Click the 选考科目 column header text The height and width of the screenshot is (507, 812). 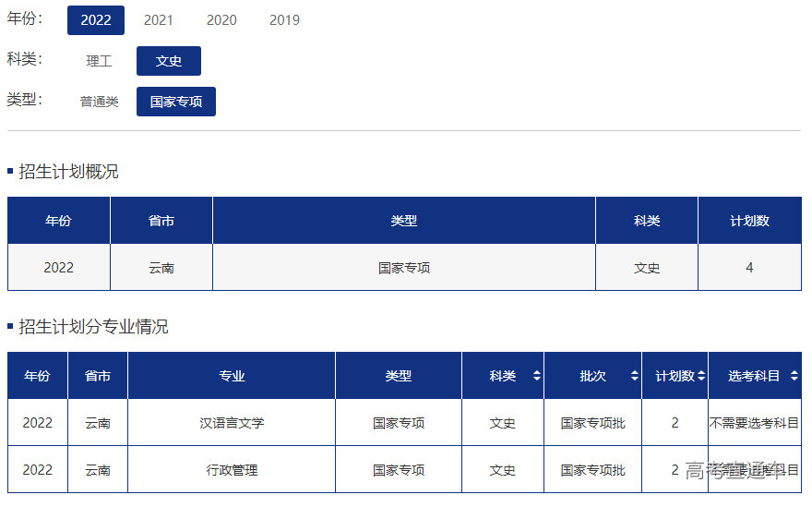pyautogui.click(x=754, y=376)
